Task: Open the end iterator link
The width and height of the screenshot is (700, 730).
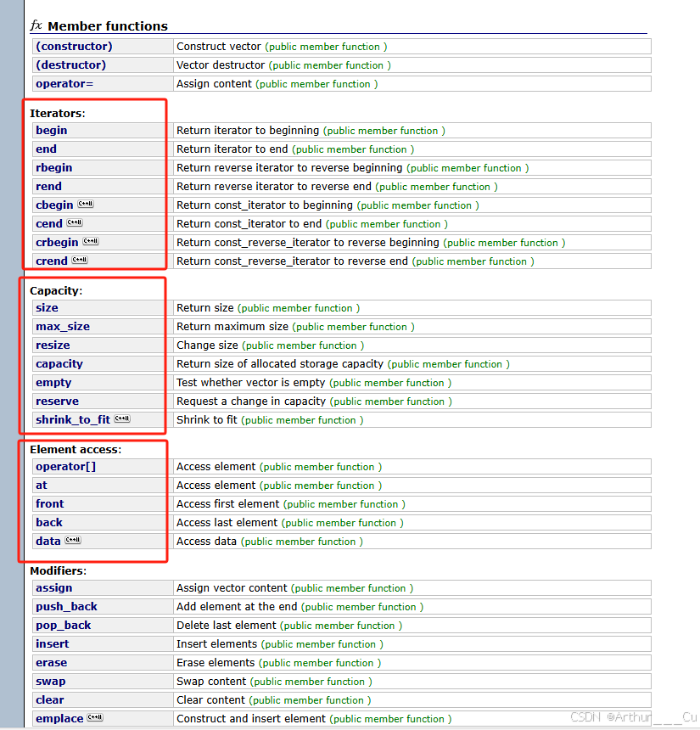Action: click(x=46, y=149)
